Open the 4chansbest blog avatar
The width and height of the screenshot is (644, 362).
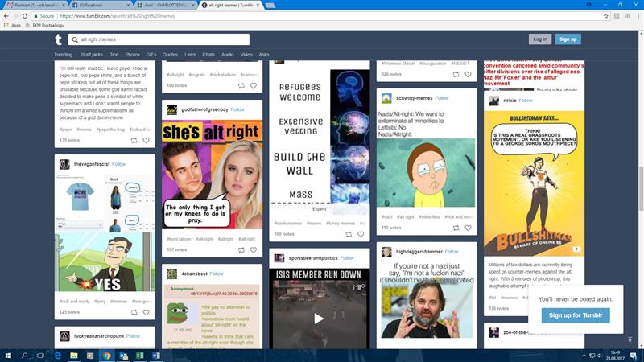[171, 274]
